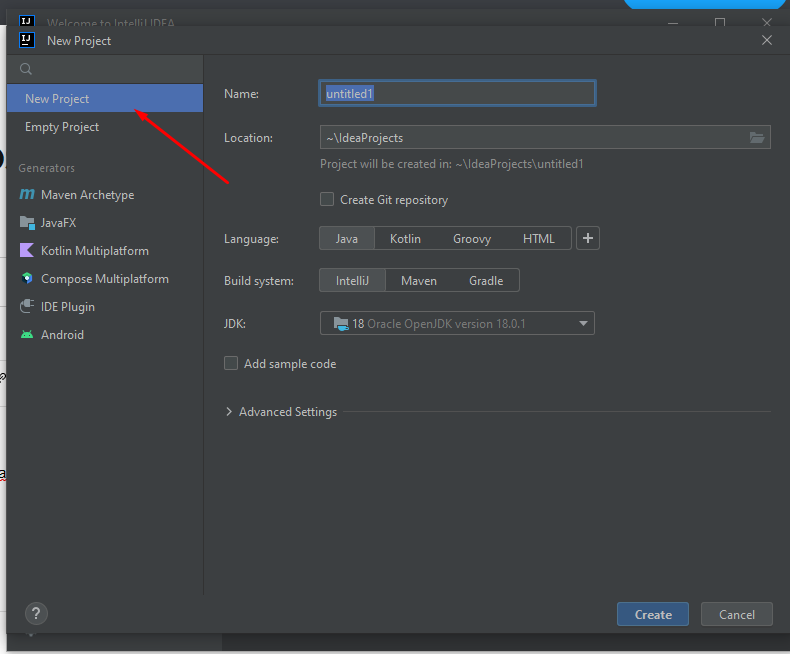Select Kotlin as the language
Viewport: 790px width, 654px height.
405,238
